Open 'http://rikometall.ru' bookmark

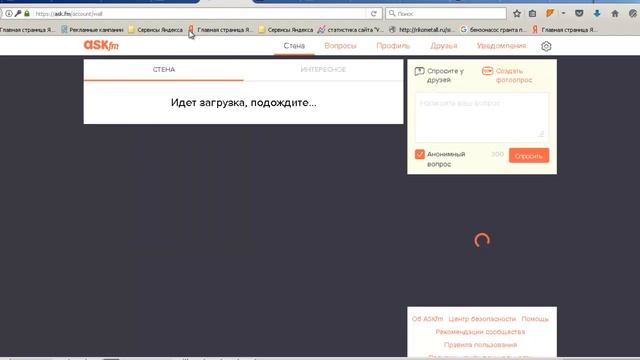pos(422,29)
